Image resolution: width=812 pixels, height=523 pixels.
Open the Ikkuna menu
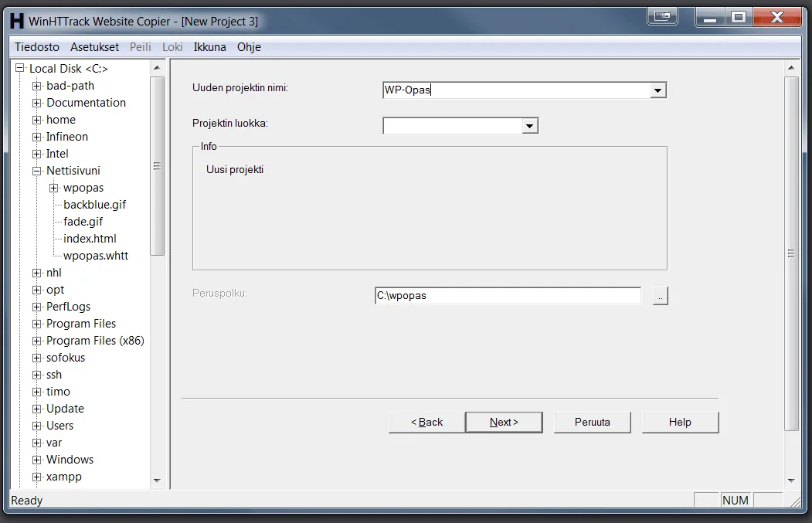click(x=209, y=47)
